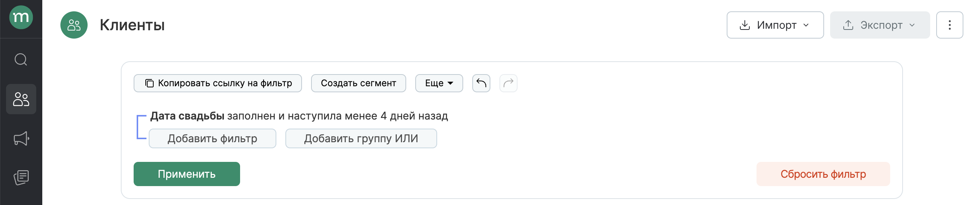The height and width of the screenshot is (205, 980).
Task: Click the green 'm' logo icon
Action: point(21,17)
